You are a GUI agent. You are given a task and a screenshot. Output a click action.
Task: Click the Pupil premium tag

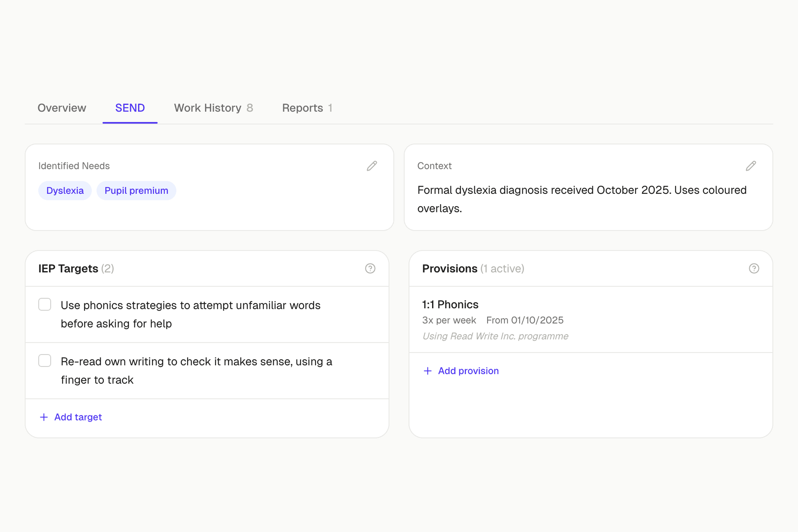(136, 190)
